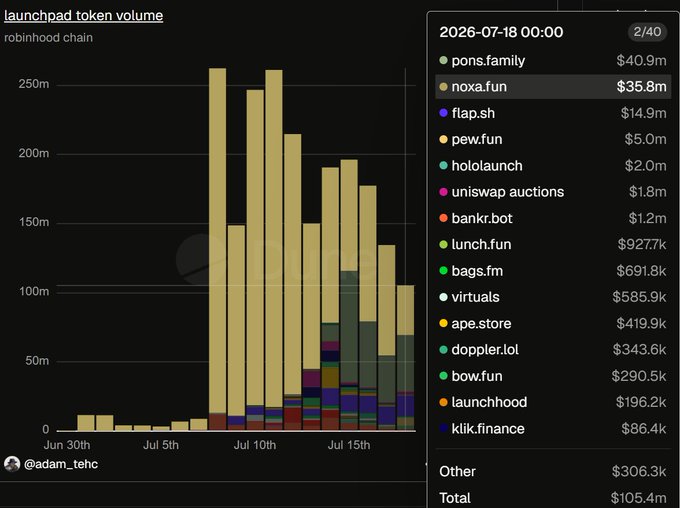This screenshot has height=508, width=680.
Task: Select the pons.family tooltip row
Action: click(x=553, y=60)
